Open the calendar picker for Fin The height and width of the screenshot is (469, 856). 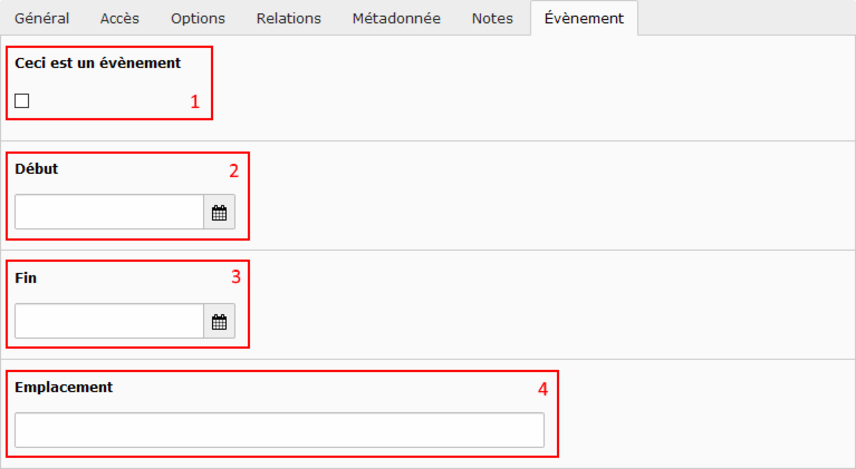(x=219, y=321)
